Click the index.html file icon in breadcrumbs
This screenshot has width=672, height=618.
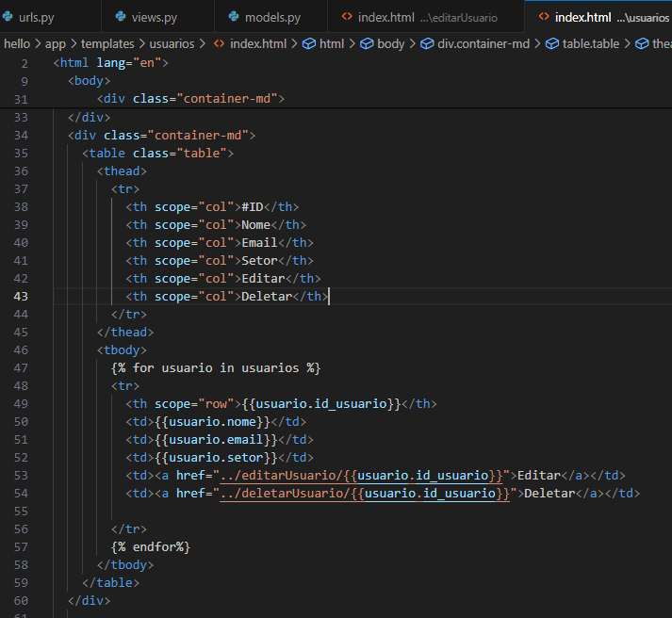click(219, 43)
